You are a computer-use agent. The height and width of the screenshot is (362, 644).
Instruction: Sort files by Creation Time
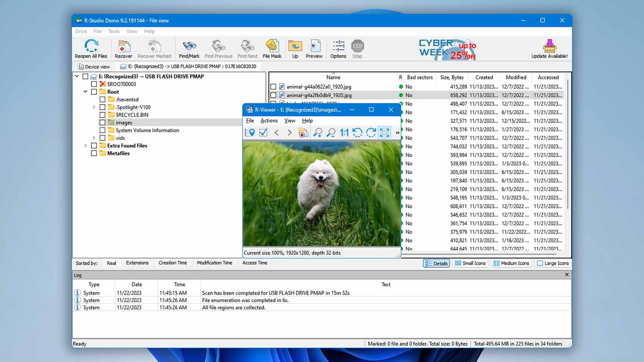click(x=173, y=263)
